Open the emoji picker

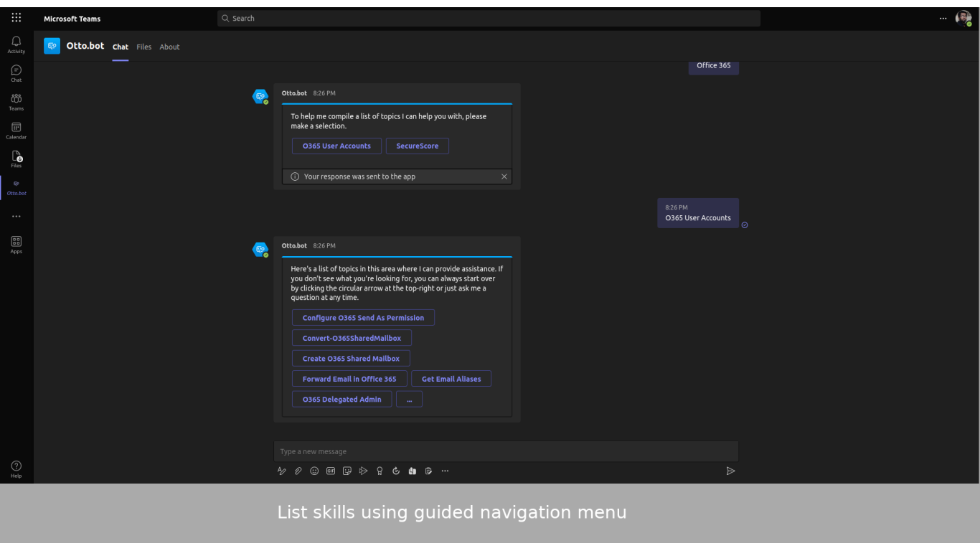click(x=314, y=471)
